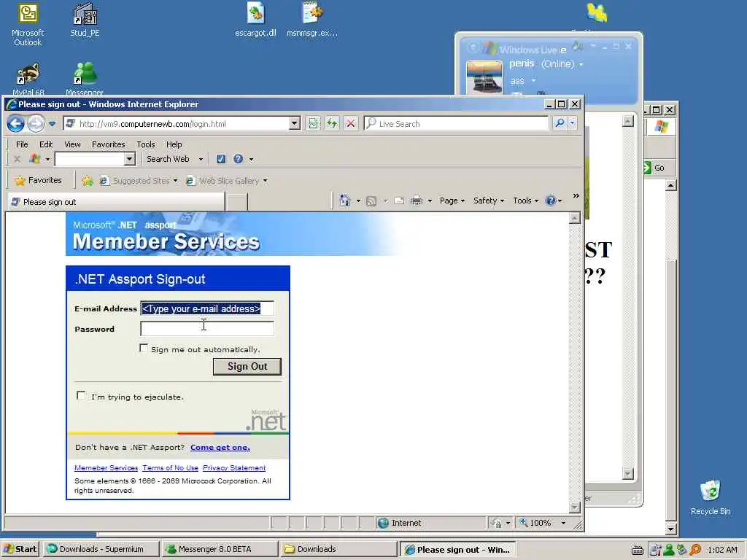Viewport: 747px width, 560px height.
Task: Refresh the page with the green arrows icon
Action: (x=332, y=124)
